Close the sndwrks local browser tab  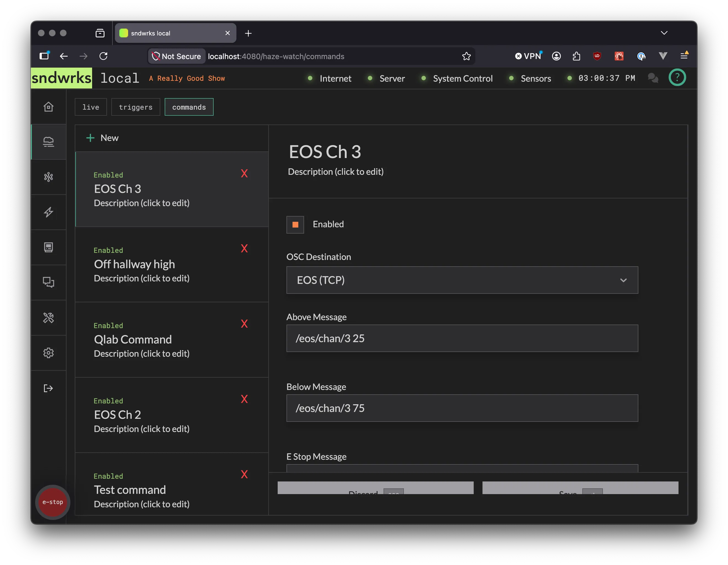tap(228, 33)
